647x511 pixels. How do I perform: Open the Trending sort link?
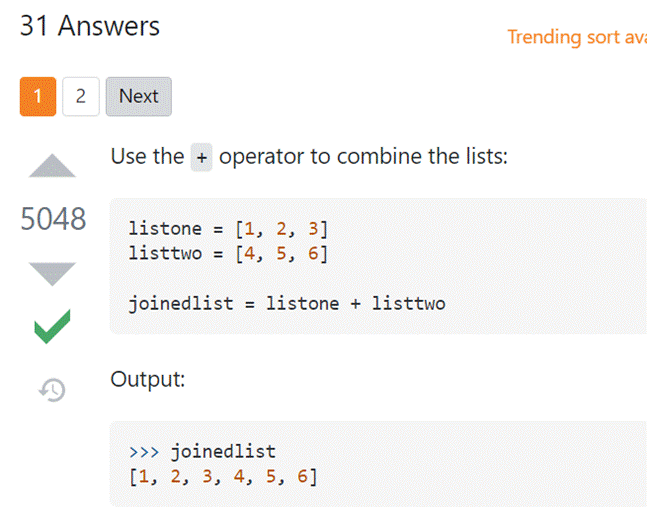(x=577, y=37)
